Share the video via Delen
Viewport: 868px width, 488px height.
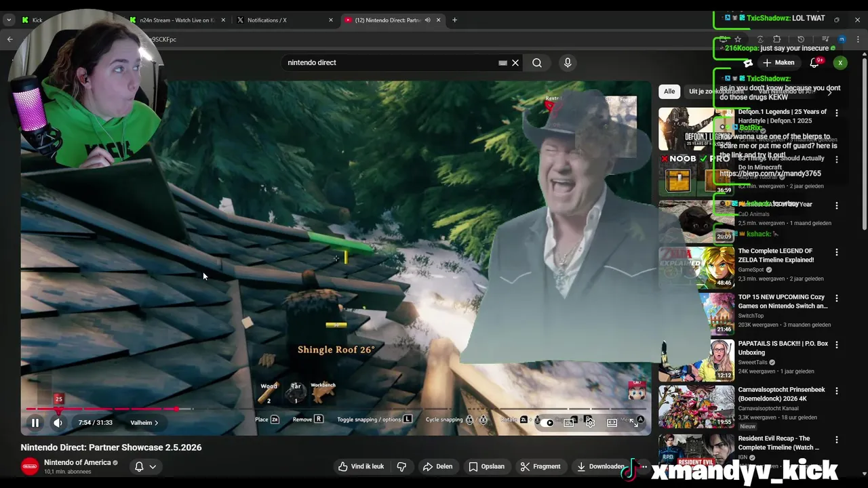tap(437, 466)
